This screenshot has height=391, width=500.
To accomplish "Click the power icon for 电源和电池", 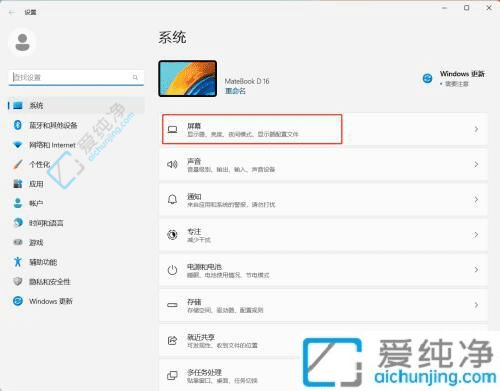I will coord(172,270).
